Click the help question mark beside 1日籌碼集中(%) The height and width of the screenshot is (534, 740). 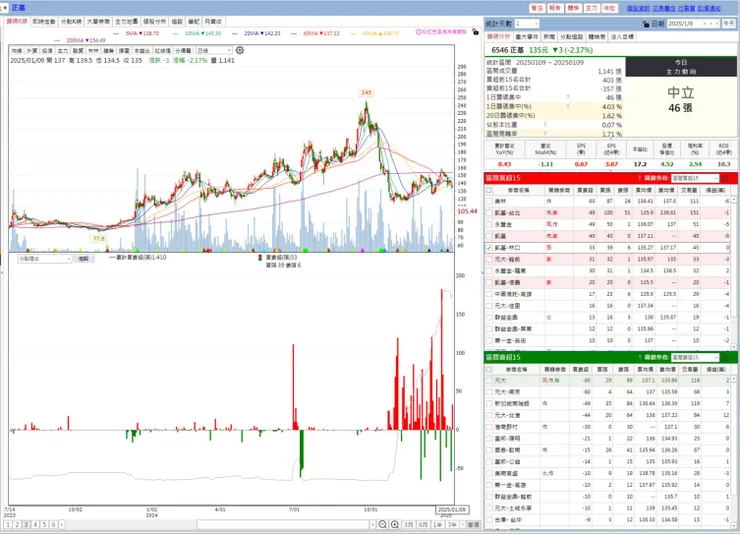[567, 107]
